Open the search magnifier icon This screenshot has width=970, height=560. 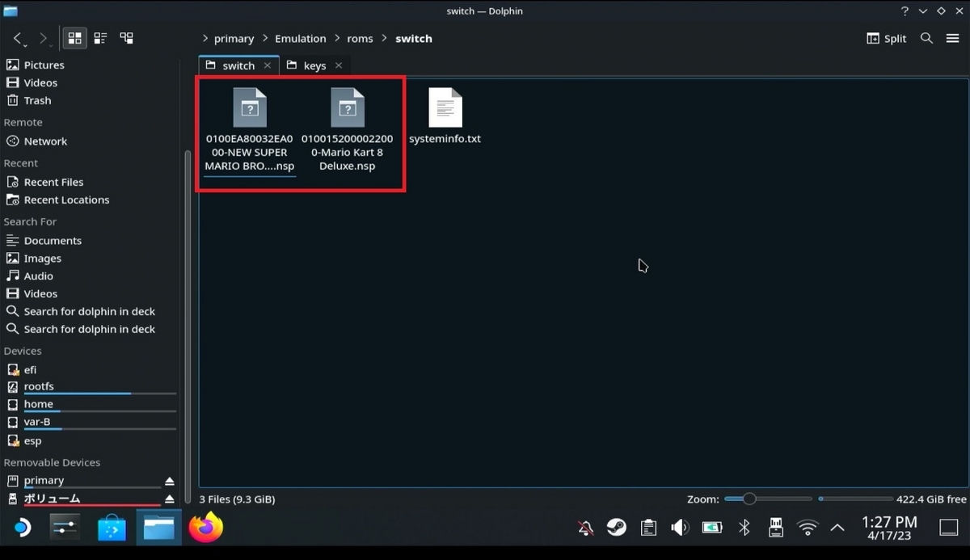(926, 38)
